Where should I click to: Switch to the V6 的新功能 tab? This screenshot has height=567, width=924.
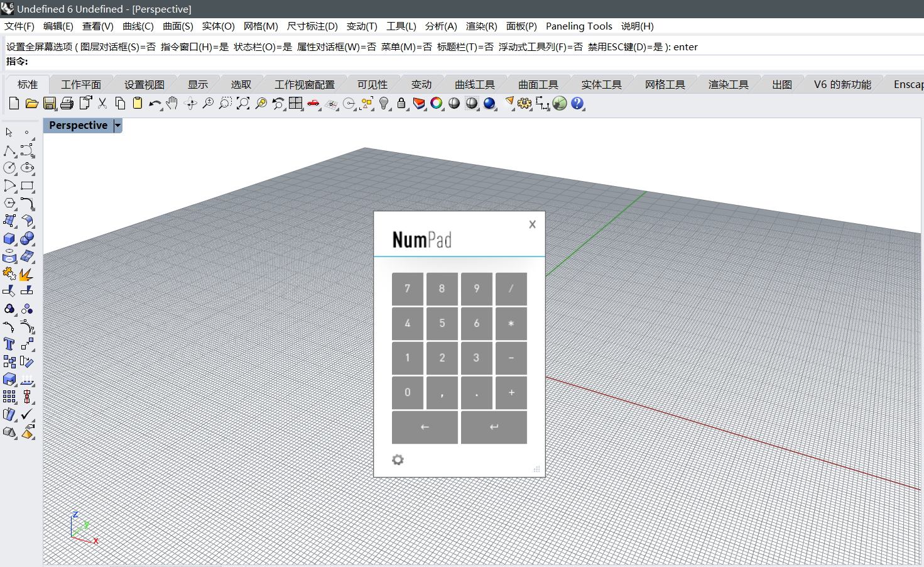pyautogui.click(x=843, y=85)
